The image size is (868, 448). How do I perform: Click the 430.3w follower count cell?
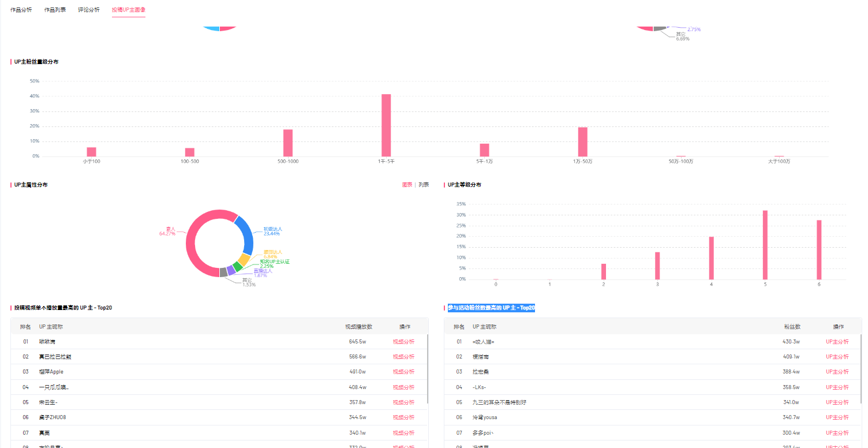791,342
